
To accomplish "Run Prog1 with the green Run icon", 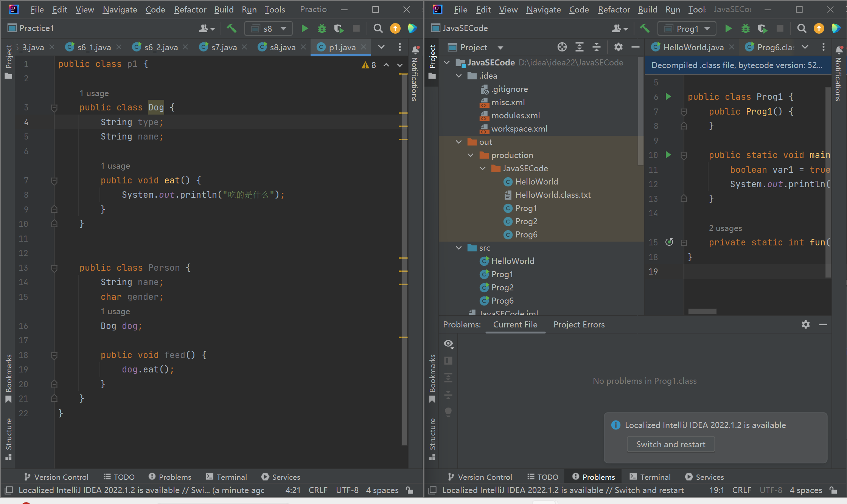I will point(728,28).
